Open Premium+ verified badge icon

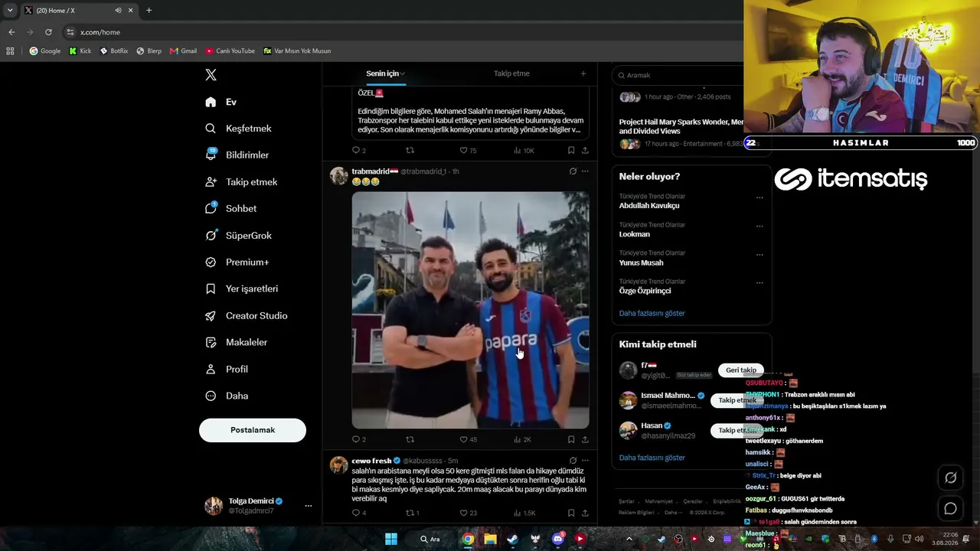pos(211,262)
